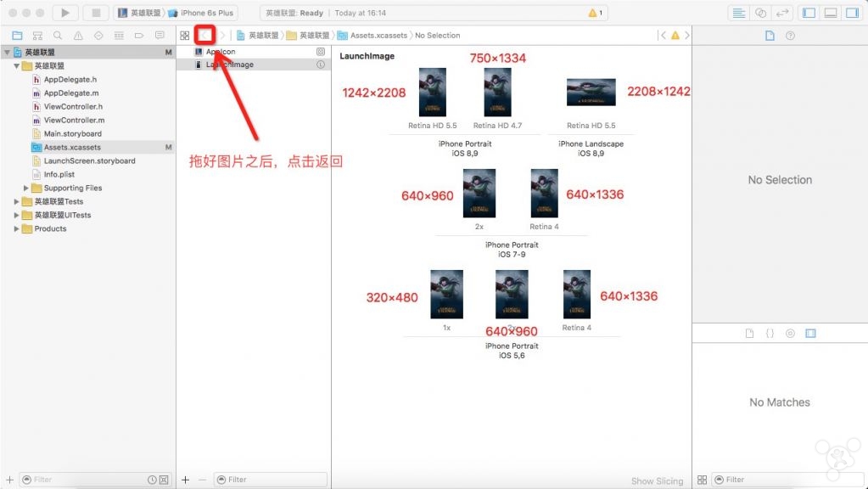
Task: Select AppIcon in the asset list
Action: coord(221,52)
